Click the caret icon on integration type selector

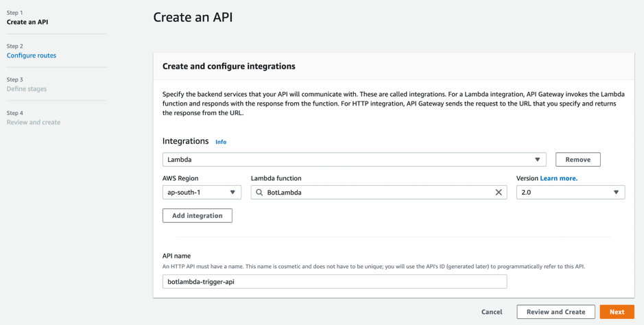pyautogui.click(x=537, y=160)
